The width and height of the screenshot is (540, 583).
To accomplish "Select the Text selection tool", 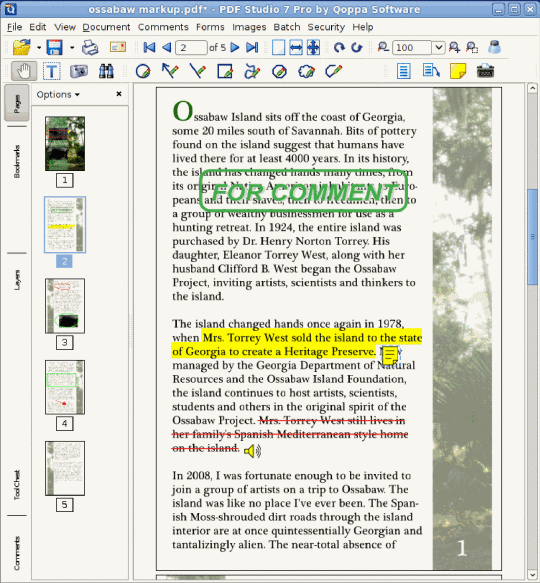I will [x=52, y=71].
